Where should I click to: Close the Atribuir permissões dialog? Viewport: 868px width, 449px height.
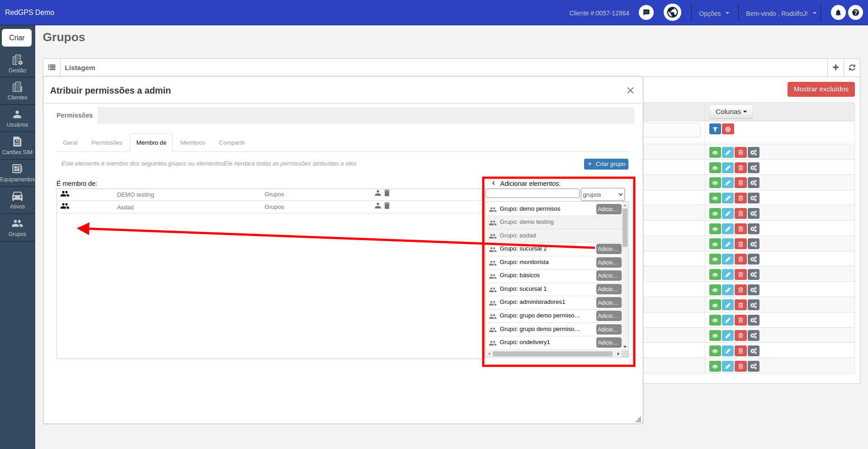(630, 90)
